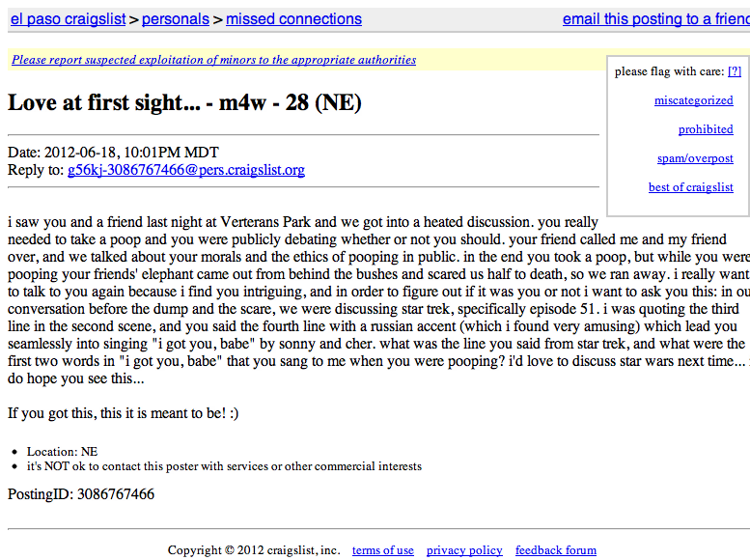Go to the personals breadcrumb link

point(176,19)
